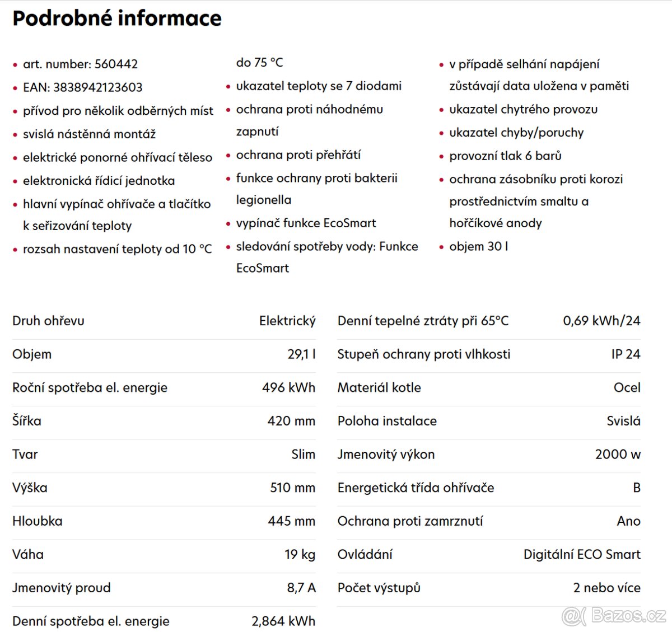The height and width of the screenshot is (632, 672).
Task: Click the 'Digitální ECO Smart' control value
Action: (582, 555)
